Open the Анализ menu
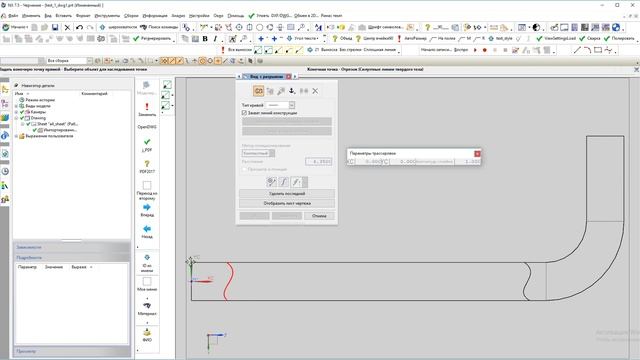This screenshot has width=640, height=360. coord(178,16)
